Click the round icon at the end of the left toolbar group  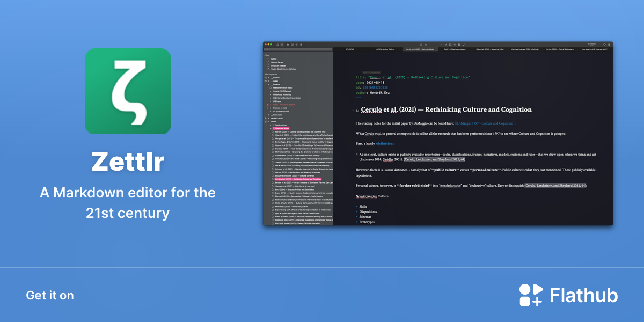click(301, 45)
